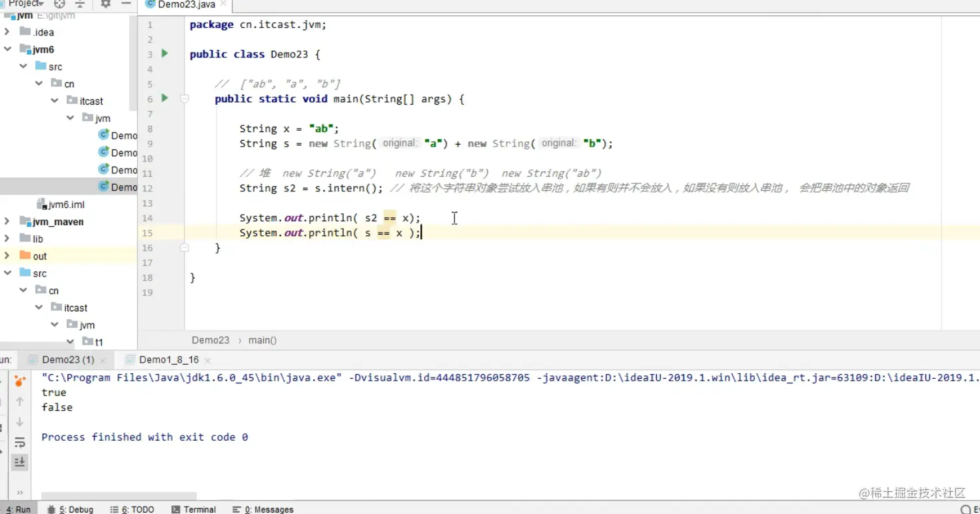This screenshot has height=514, width=980.
Task: Click the Debug bug icon in bottom bar
Action: click(x=51, y=509)
